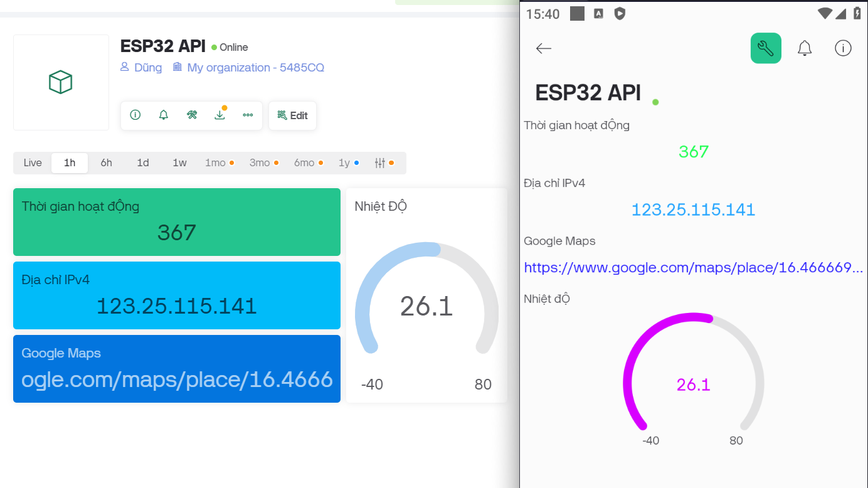Select the 6h time range
The image size is (868, 488).
click(107, 163)
